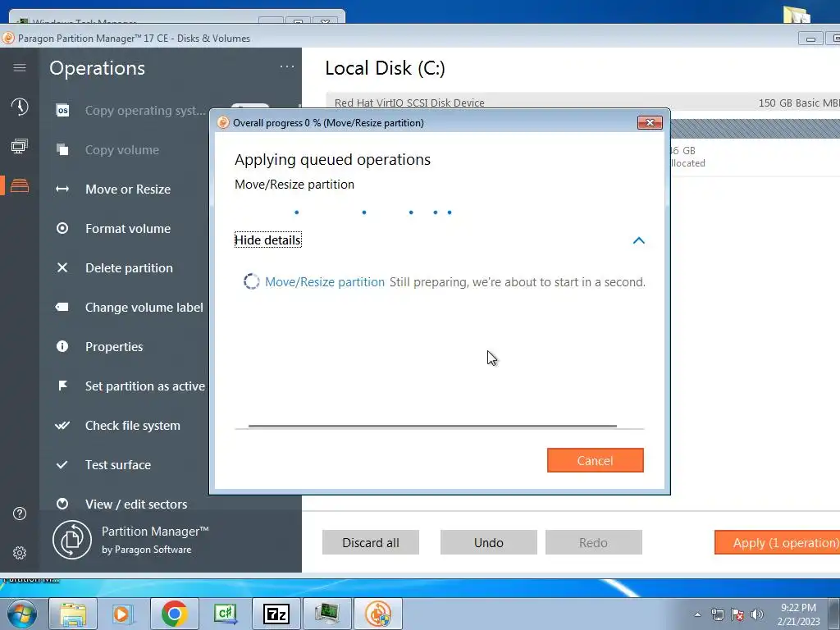Click the Properties info icon
Screen dimensions: 840x630
[62, 346]
